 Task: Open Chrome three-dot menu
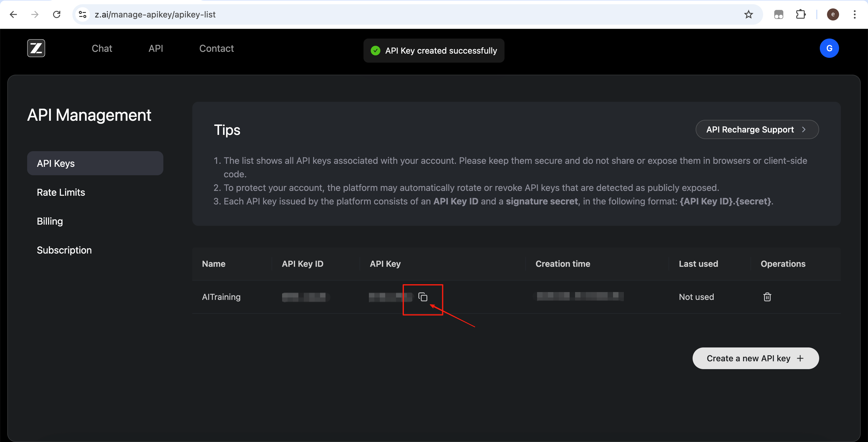point(854,14)
